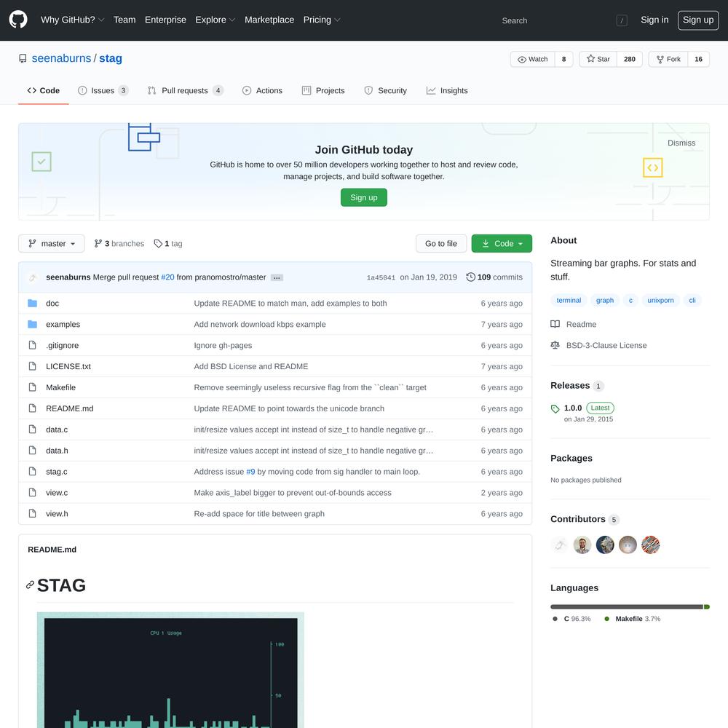Click Sign in in the header
The height and width of the screenshot is (728, 728).
pyautogui.click(x=654, y=20)
